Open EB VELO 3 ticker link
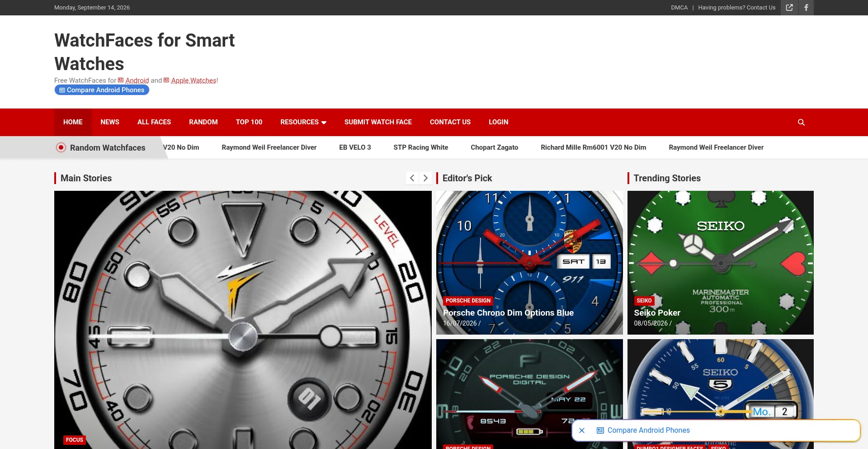 355,147
